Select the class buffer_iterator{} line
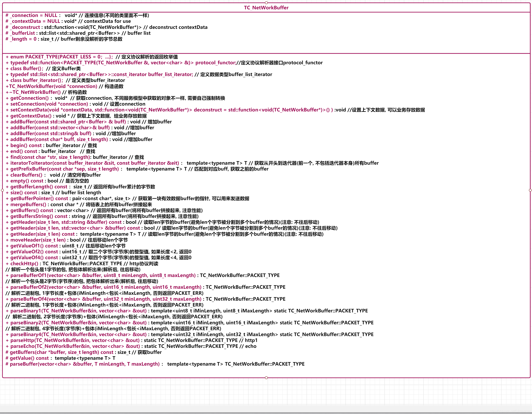 pos(65,80)
